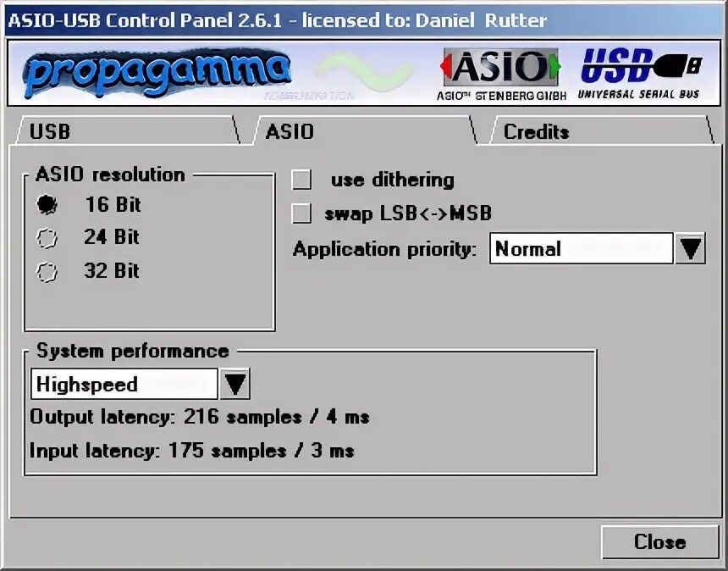Check the swap LSB<->MSB option
Image resolution: width=728 pixels, height=571 pixels.
pyautogui.click(x=301, y=213)
